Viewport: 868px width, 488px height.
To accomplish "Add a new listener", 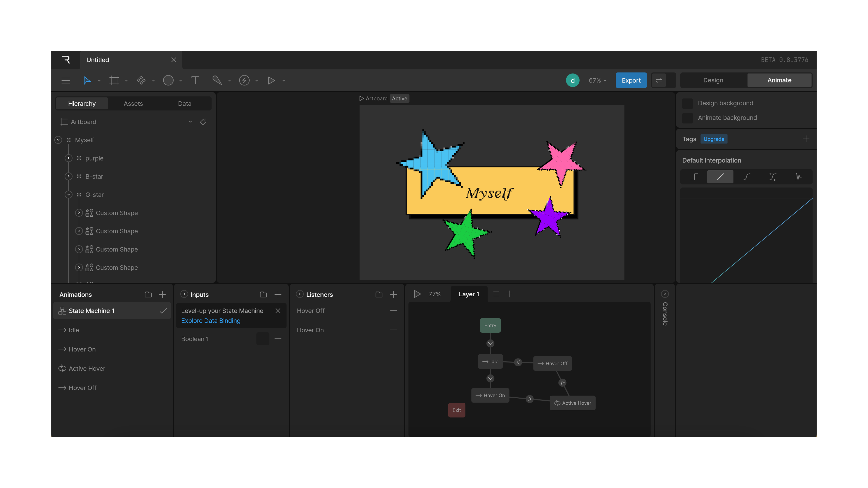I will (x=394, y=295).
